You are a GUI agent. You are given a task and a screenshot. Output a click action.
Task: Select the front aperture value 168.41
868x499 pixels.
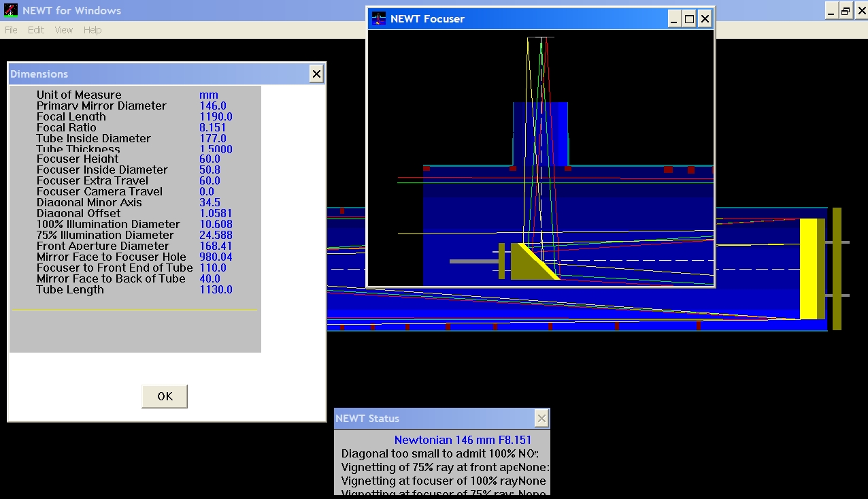(216, 246)
